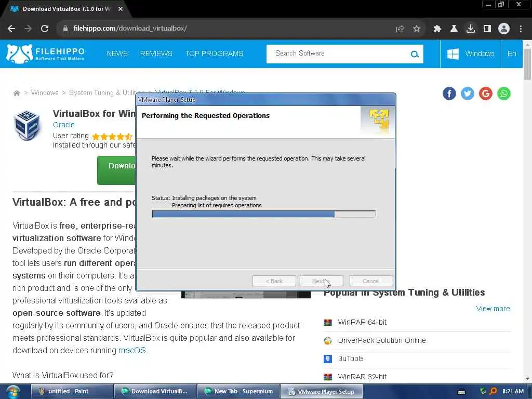Share on Twitter icon

[x=467, y=94]
